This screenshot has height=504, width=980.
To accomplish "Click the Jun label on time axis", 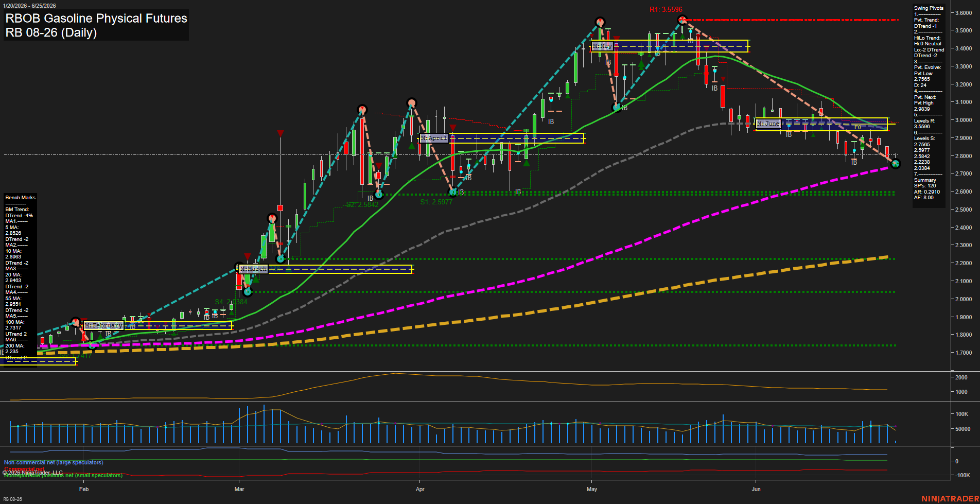I will pyautogui.click(x=756, y=490).
